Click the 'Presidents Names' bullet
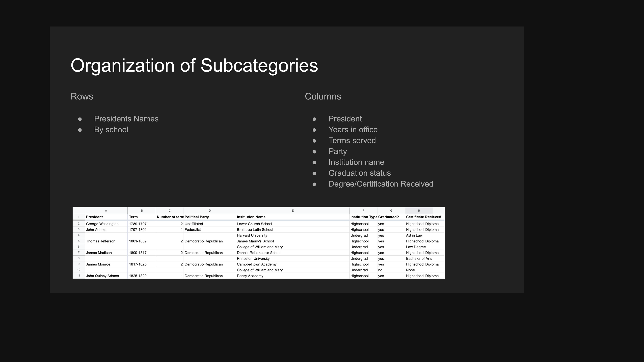 coord(126,119)
